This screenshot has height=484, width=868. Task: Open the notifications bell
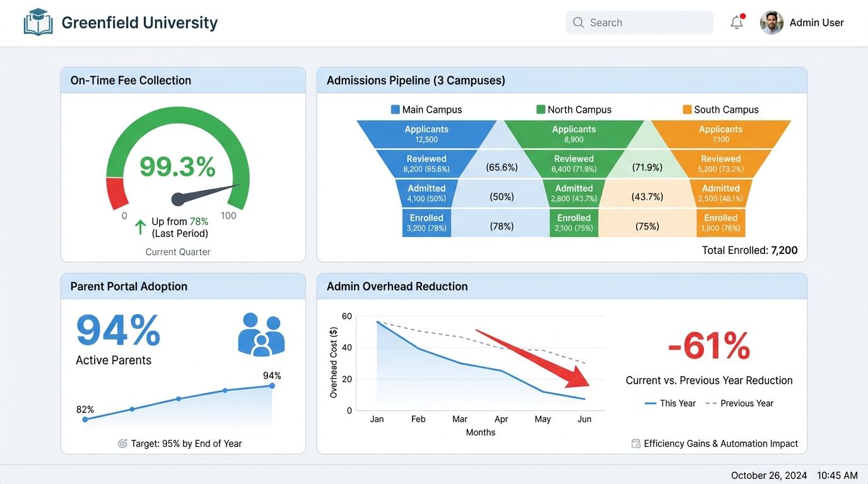pyautogui.click(x=737, y=23)
